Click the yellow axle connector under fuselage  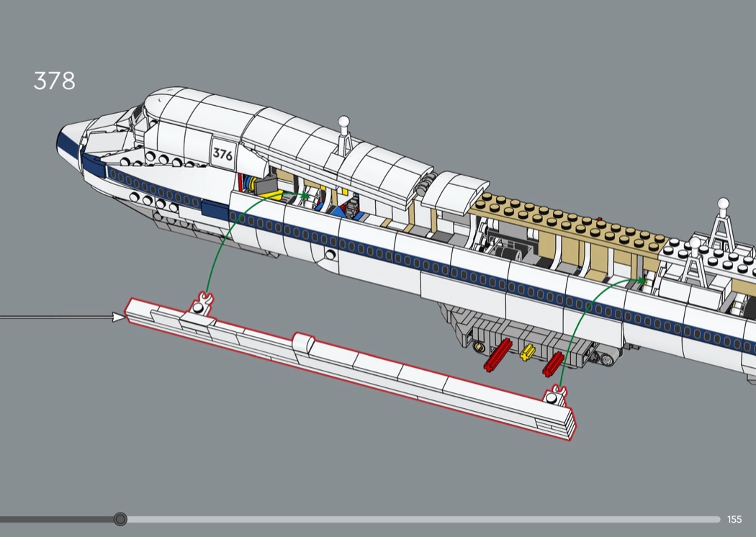(527, 352)
